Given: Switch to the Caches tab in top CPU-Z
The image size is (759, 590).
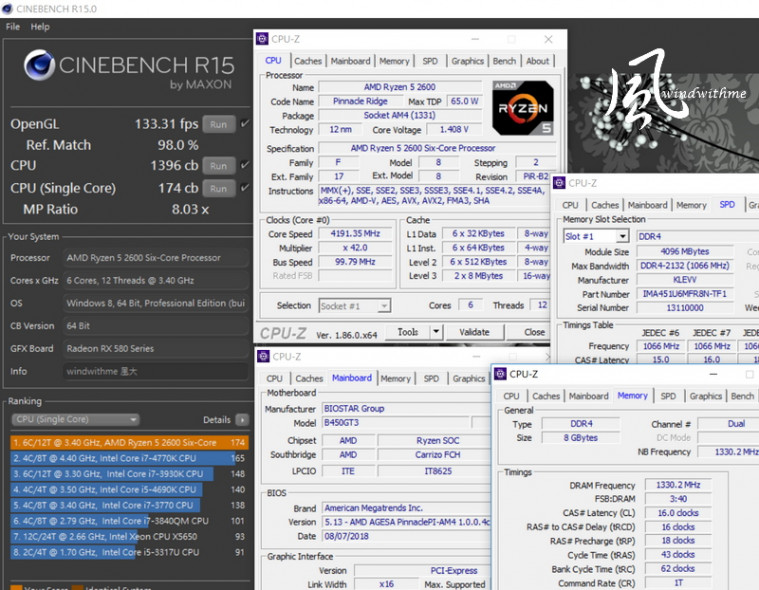Looking at the screenshot, I should [308, 61].
